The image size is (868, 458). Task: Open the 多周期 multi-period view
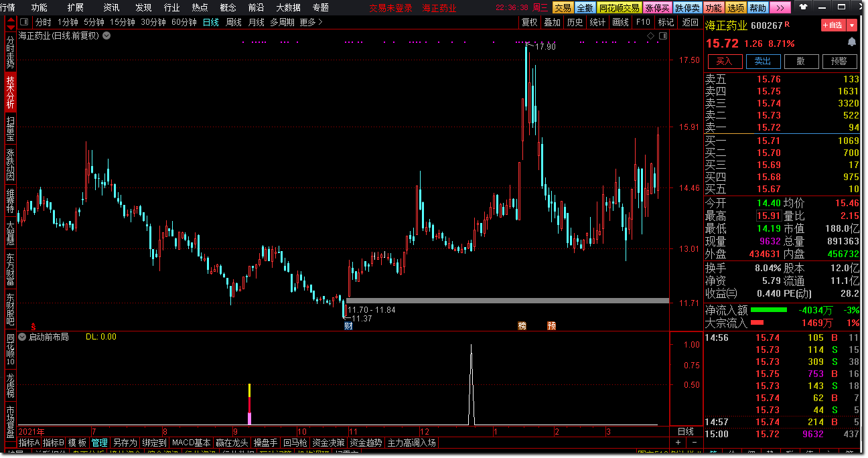[x=282, y=22]
